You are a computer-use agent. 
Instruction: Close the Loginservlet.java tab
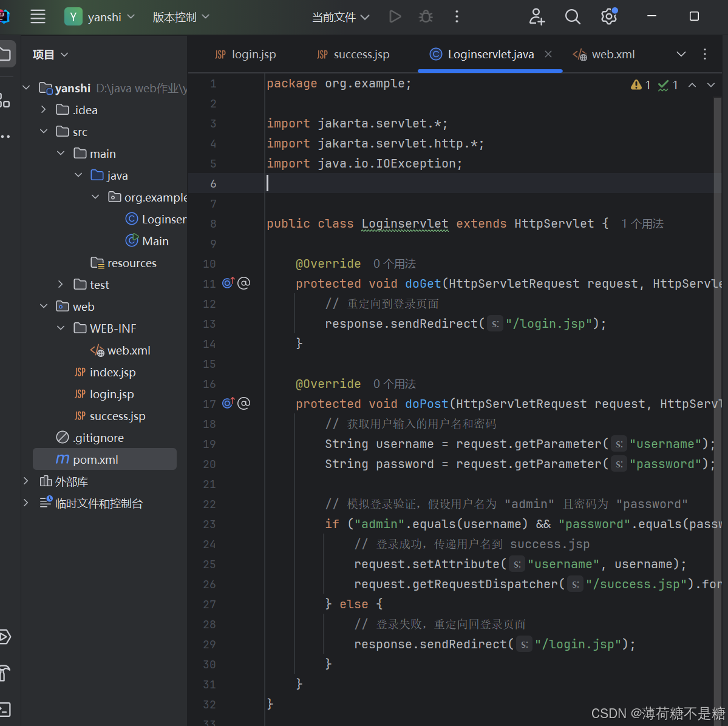tap(548, 54)
